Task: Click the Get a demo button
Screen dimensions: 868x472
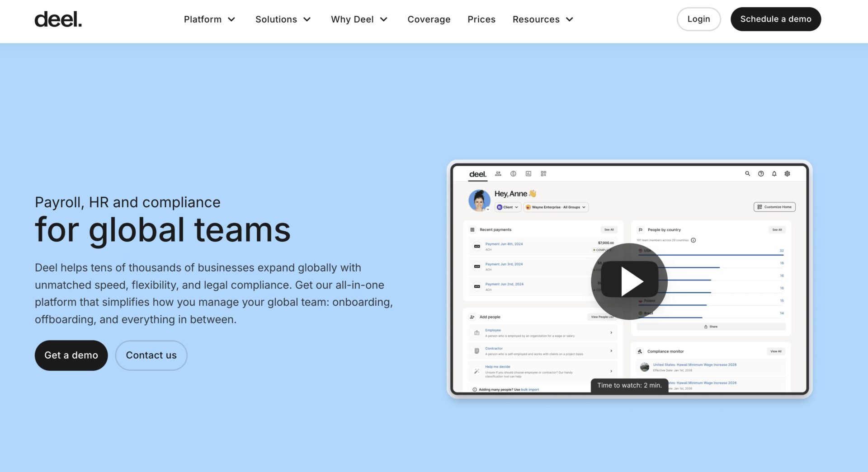Action: [71, 355]
